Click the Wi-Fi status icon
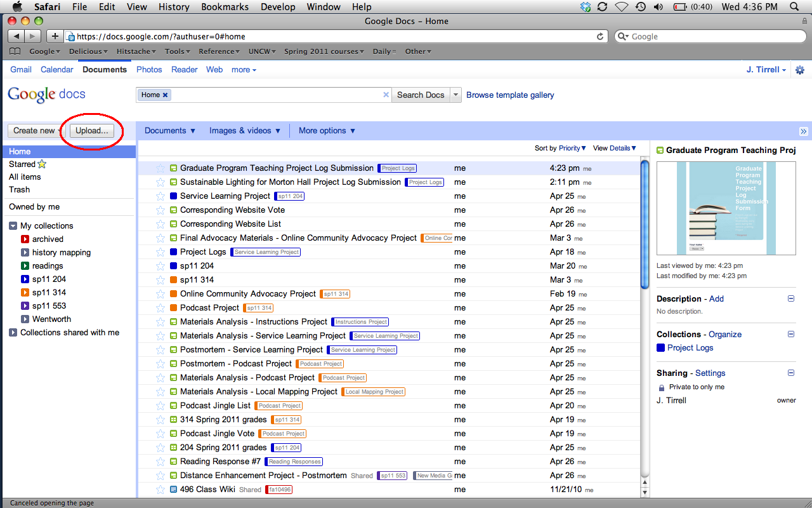Screen dimensions: 812x508 pos(622,7)
